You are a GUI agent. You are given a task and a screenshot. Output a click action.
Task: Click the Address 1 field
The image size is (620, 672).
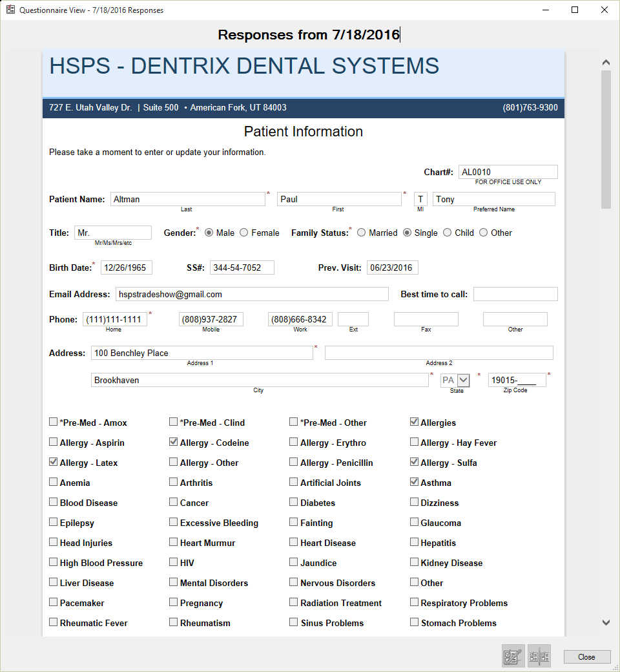click(201, 353)
